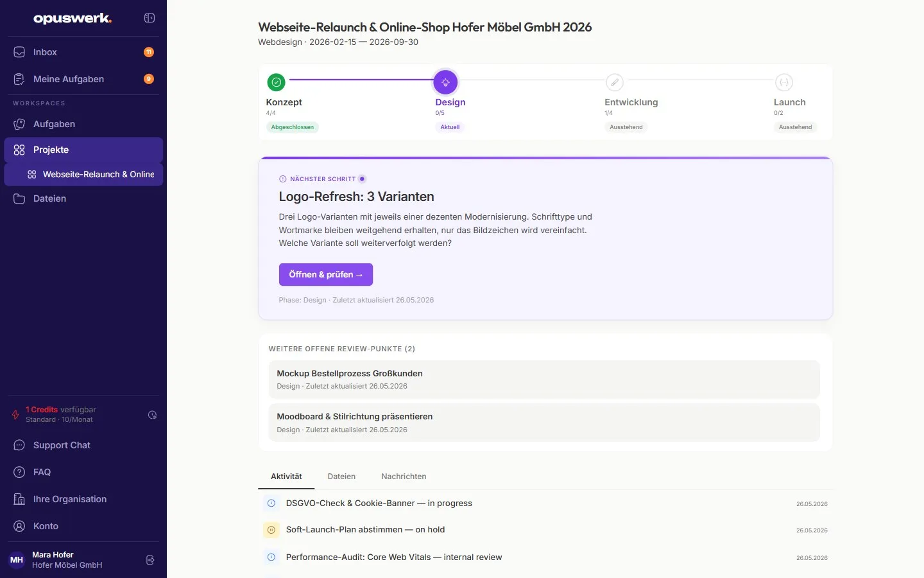Image resolution: width=924 pixels, height=578 pixels.
Task: Click the Abgeschlossen status badge
Action: 293,127
